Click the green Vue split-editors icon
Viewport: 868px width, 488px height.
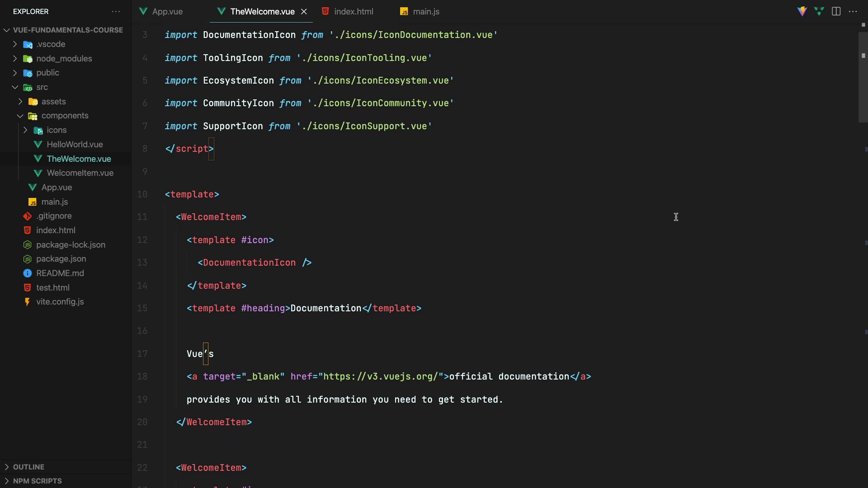point(819,11)
